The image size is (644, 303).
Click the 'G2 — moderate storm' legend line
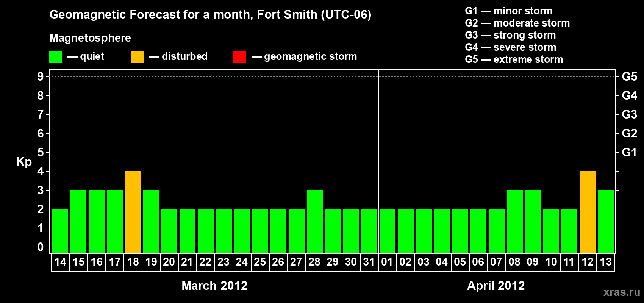(517, 23)
